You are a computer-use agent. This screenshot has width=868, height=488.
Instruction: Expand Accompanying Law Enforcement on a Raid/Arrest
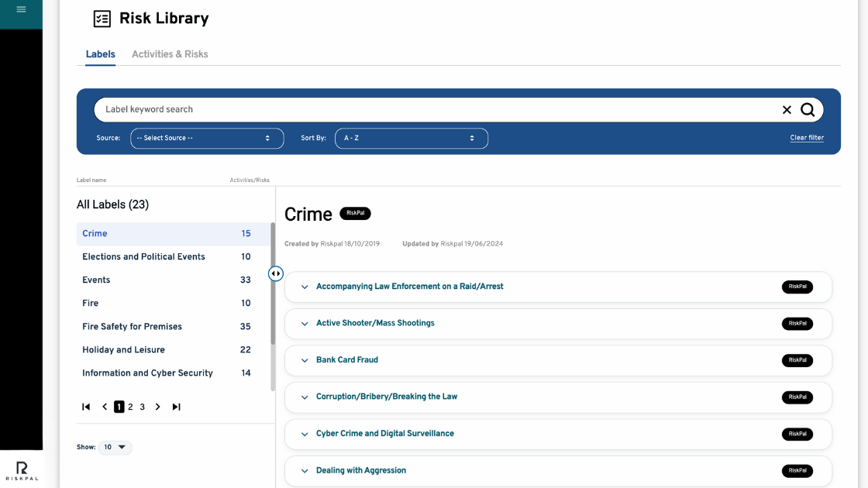point(409,287)
